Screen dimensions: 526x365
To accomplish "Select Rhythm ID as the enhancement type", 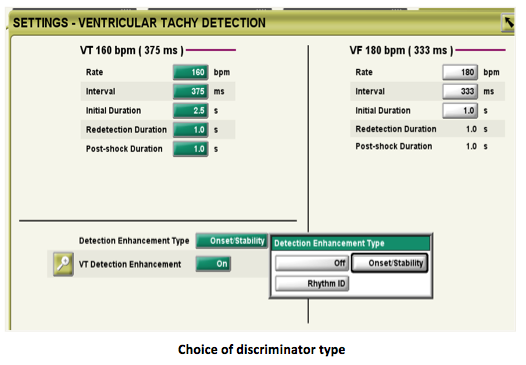I will [x=312, y=284].
